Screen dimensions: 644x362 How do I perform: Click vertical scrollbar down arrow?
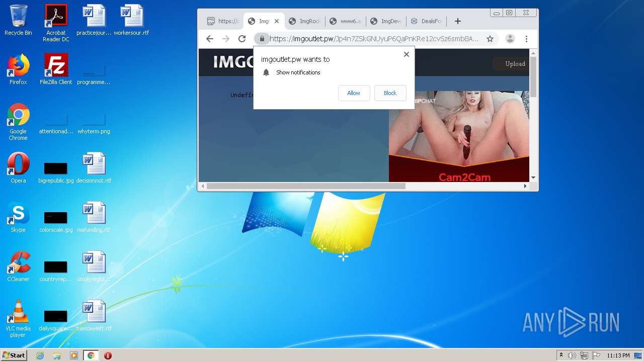[x=533, y=177]
